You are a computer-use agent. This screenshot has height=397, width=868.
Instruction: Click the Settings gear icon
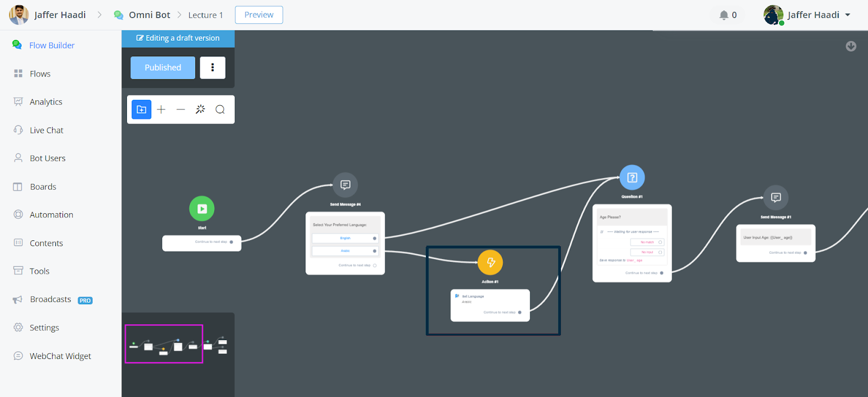click(18, 327)
